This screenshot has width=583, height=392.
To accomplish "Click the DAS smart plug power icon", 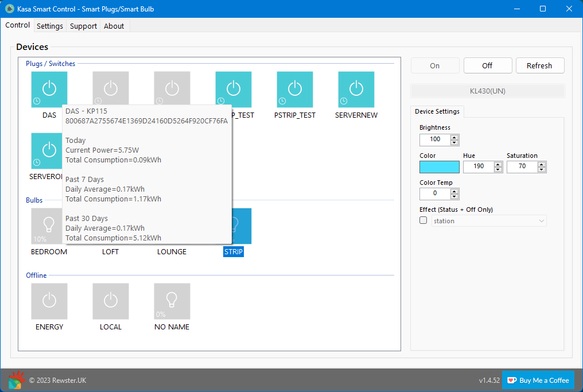I will coord(49,89).
